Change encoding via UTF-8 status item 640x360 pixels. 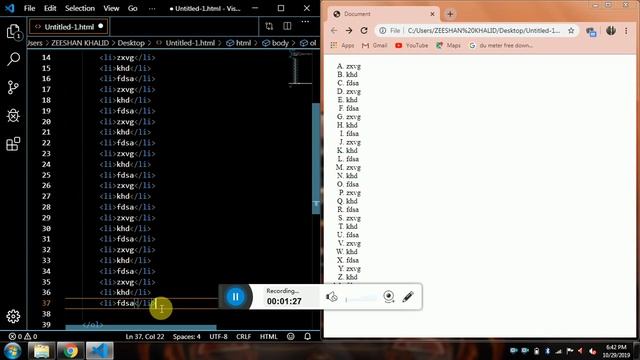[218, 336]
